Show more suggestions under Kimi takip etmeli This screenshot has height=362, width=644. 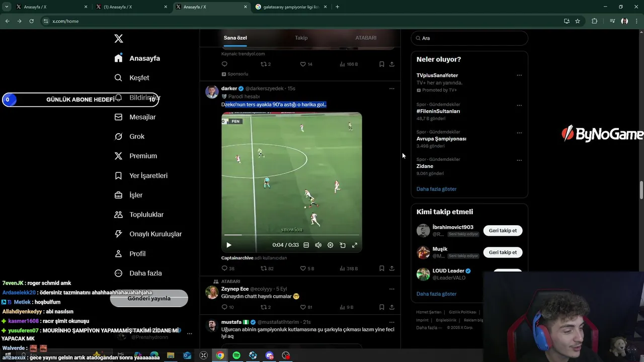436,294
